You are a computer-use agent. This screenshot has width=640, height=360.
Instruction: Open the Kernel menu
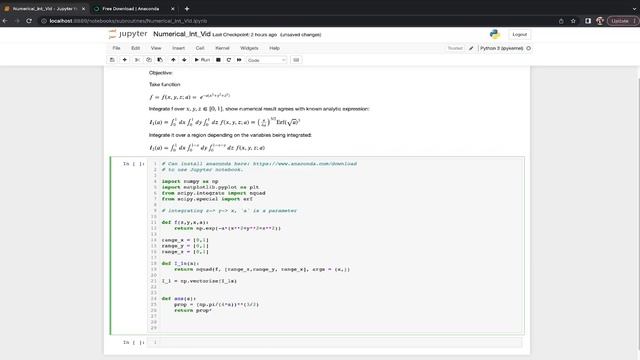point(222,48)
